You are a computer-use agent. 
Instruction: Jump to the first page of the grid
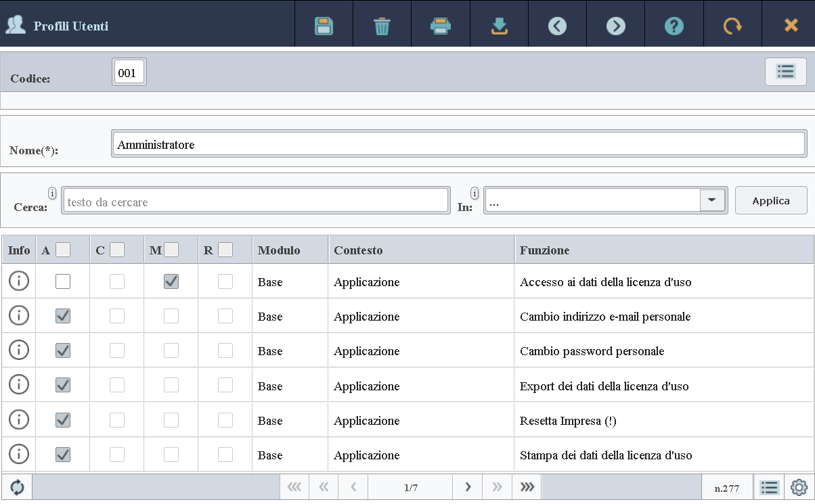click(294, 487)
